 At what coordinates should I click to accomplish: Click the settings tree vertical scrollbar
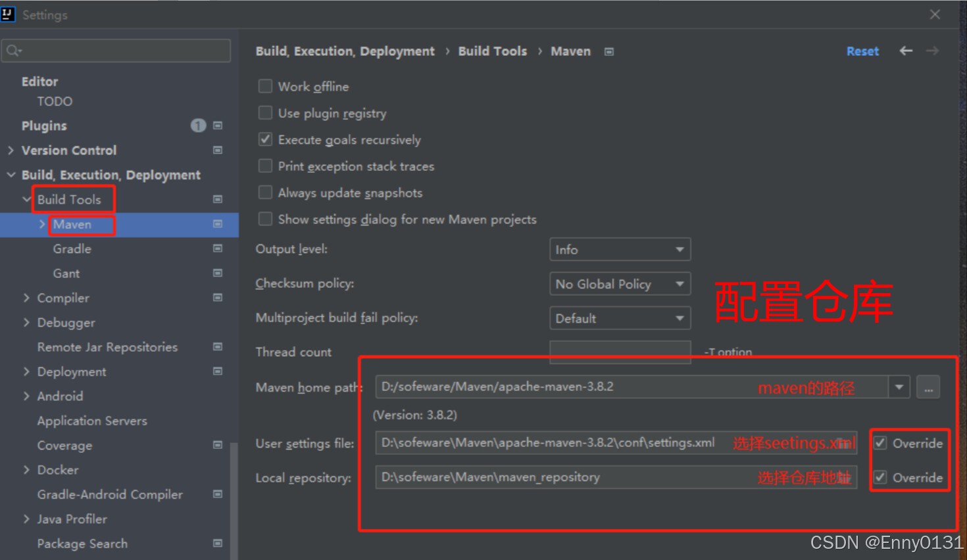[233, 500]
